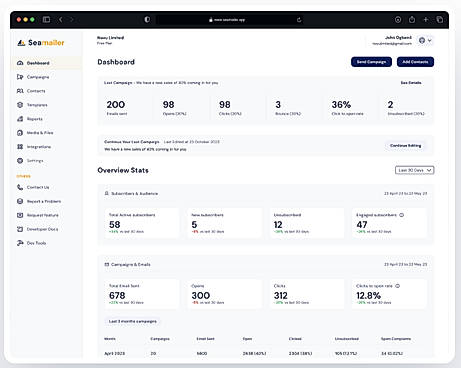Select the Last 3 months campaigns tab
The height and width of the screenshot is (368, 461).
coord(133,321)
